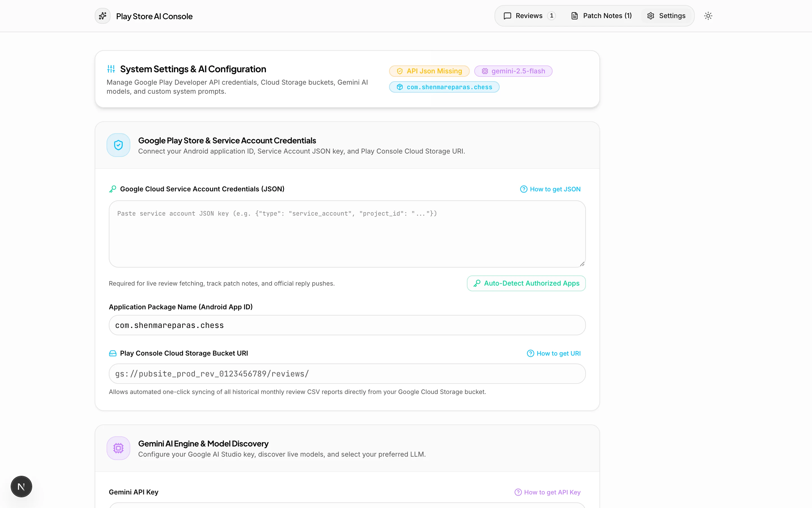
Task: Click the question mark icon beside How to get URI
Action: click(530, 353)
